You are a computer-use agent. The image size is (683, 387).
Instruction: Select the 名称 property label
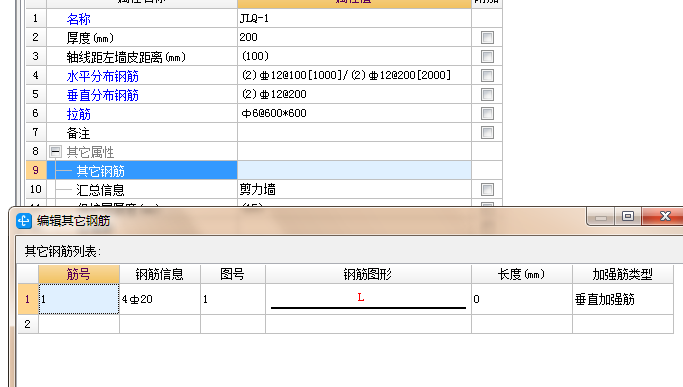pyautogui.click(x=78, y=19)
